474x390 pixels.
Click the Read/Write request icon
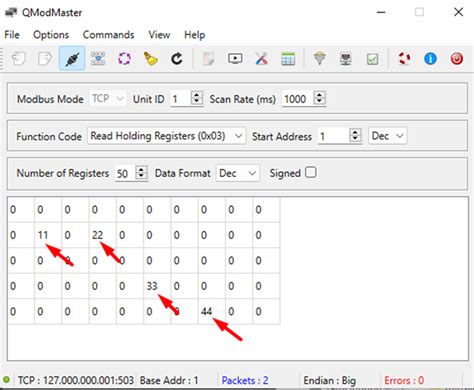[98, 59]
